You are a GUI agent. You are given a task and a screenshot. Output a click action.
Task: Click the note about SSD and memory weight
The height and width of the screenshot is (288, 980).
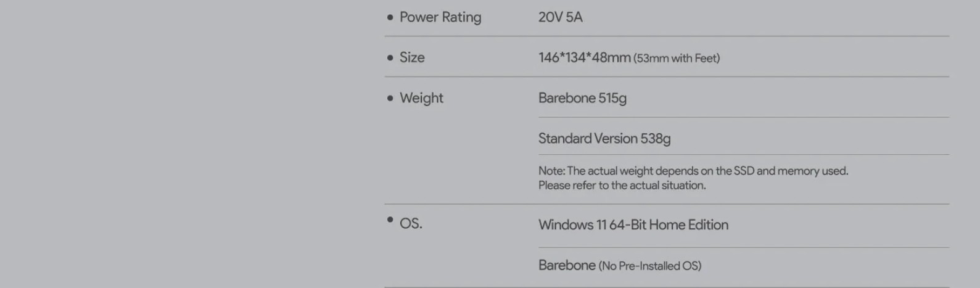(693, 171)
